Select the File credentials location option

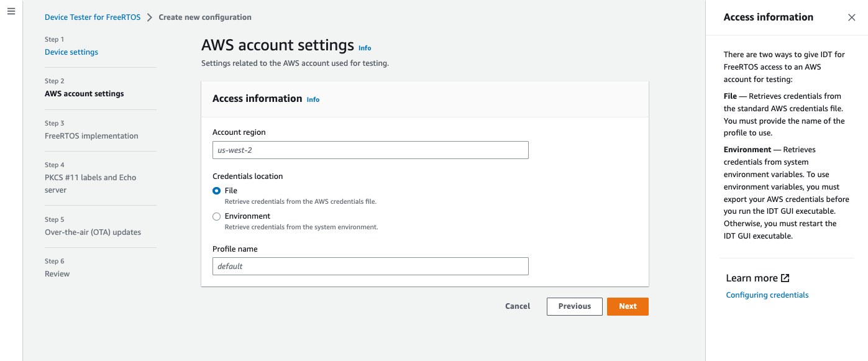tap(216, 191)
